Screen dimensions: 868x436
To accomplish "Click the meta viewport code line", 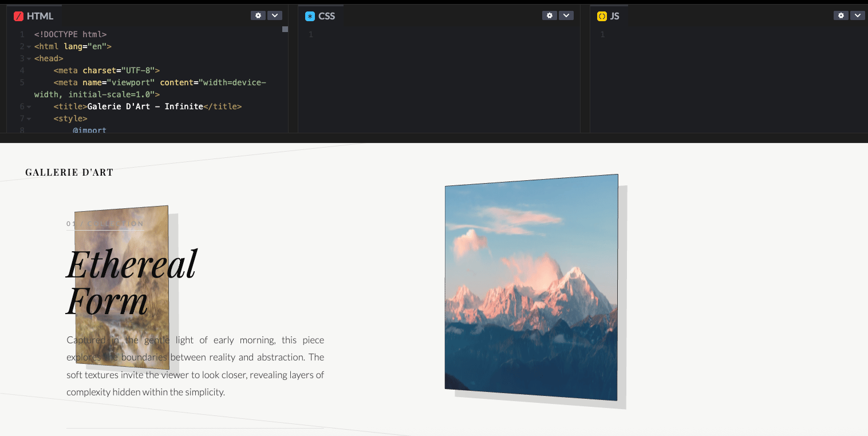I will (150, 88).
